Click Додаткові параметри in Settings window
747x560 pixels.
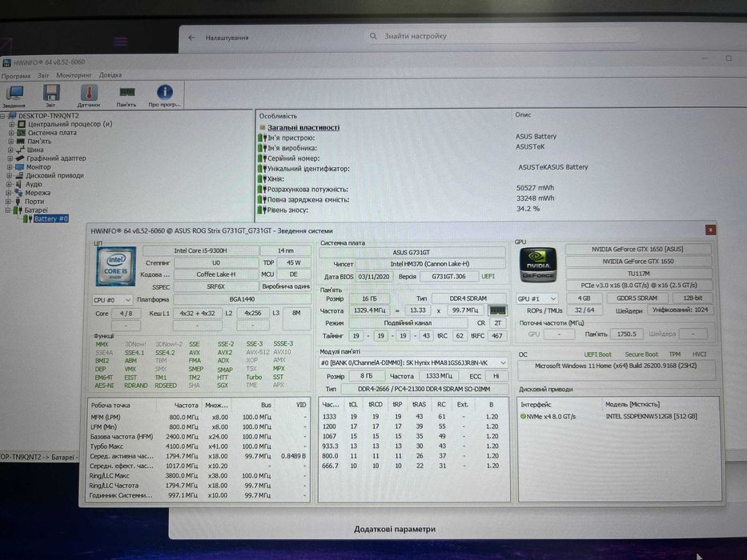395,529
